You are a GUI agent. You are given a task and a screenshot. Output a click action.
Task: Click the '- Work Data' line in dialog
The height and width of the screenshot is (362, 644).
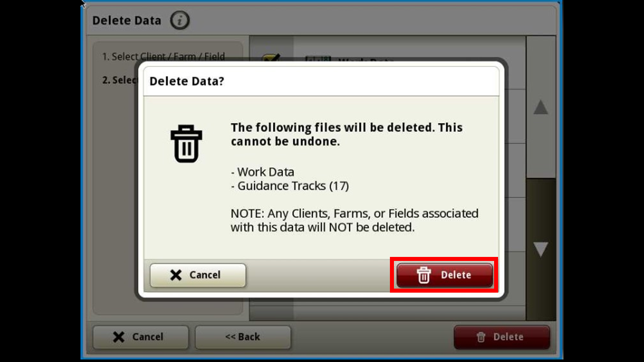263,172
